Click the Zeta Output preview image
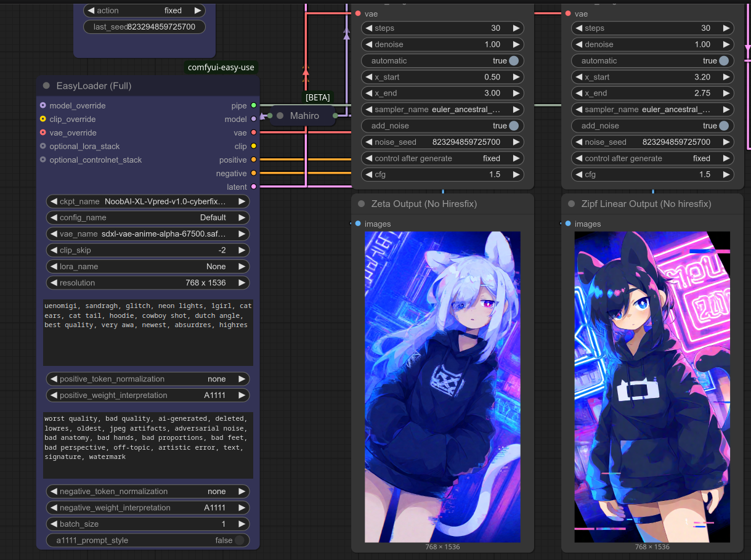Screen dimensions: 751x560 442,386
